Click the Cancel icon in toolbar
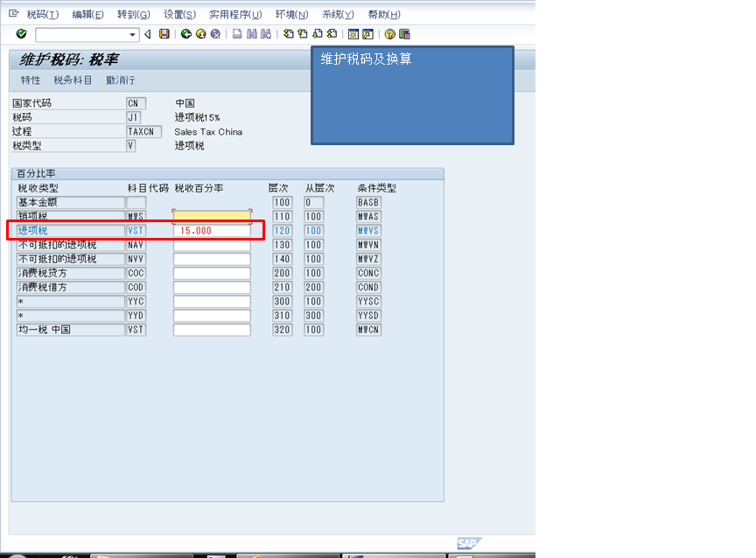The width and height of the screenshot is (756, 558). pos(215,34)
